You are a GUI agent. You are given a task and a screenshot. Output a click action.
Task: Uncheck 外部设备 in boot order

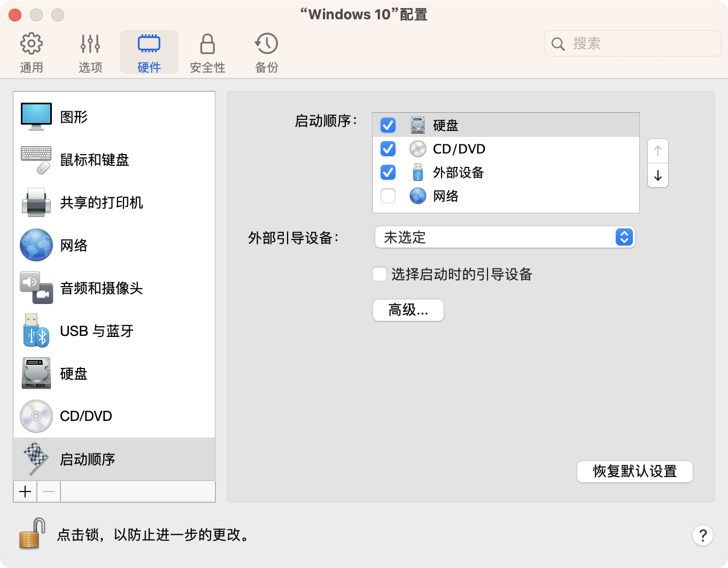pos(388,172)
